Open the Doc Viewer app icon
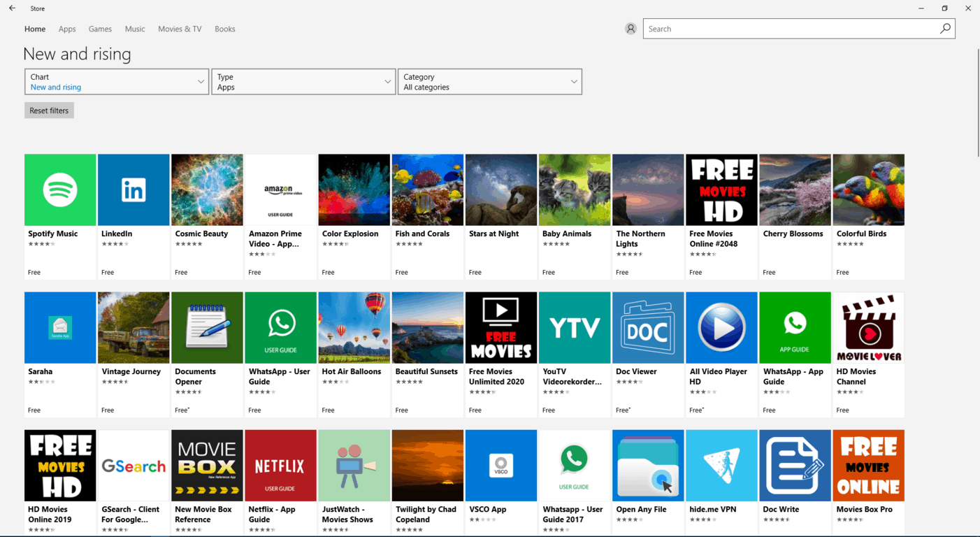This screenshot has width=980, height=537. [648, 328]
